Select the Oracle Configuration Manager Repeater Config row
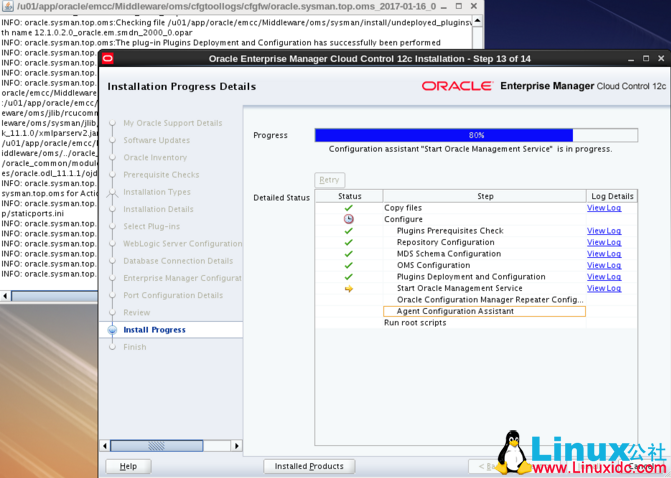 pos(490,300)
